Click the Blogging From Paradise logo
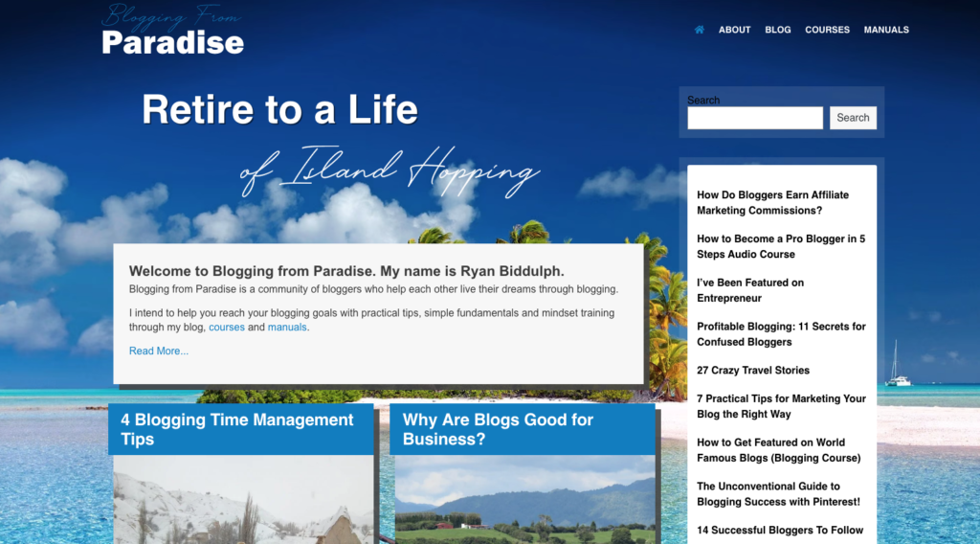This screenshot has width=980, height=544. point(172,30)
